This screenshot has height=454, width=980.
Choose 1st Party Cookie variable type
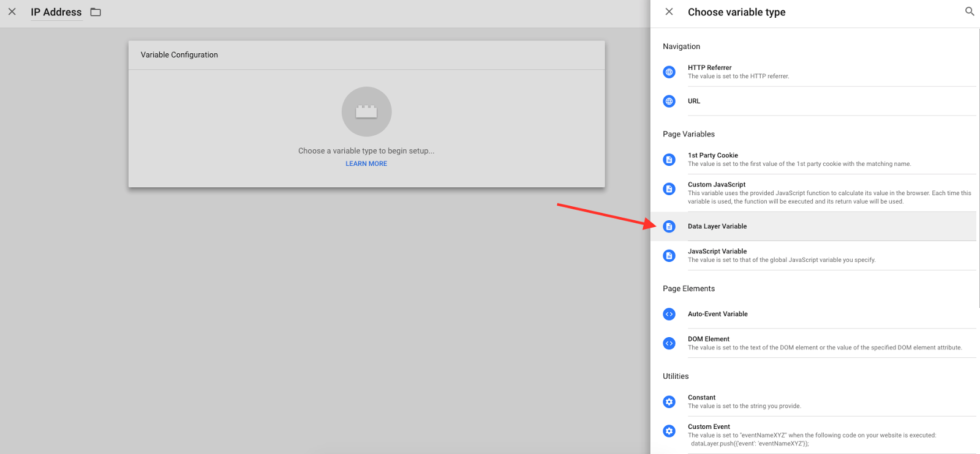coord(813,160)
